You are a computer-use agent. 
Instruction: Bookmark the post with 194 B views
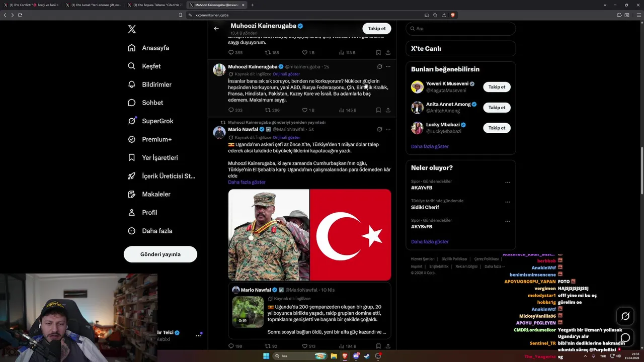point(378,346)
